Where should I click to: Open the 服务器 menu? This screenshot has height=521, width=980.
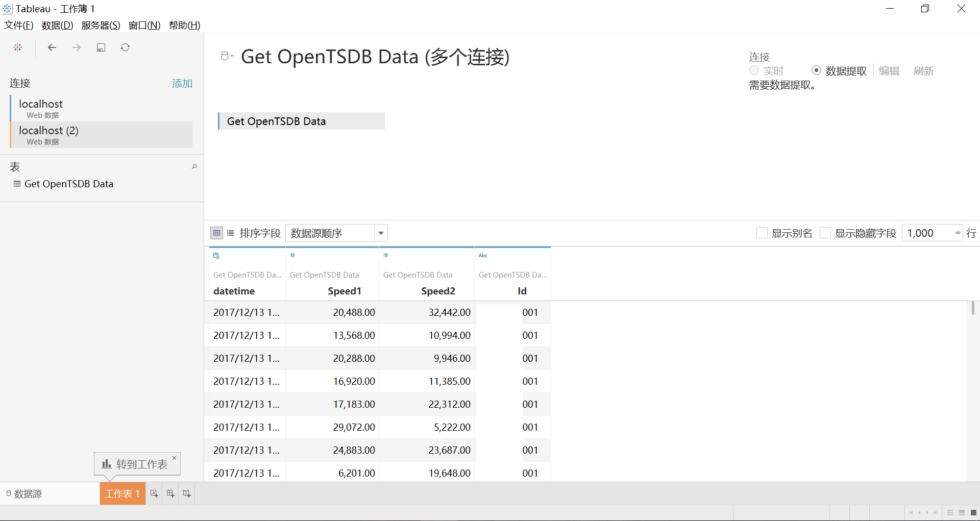click(101, 26)
